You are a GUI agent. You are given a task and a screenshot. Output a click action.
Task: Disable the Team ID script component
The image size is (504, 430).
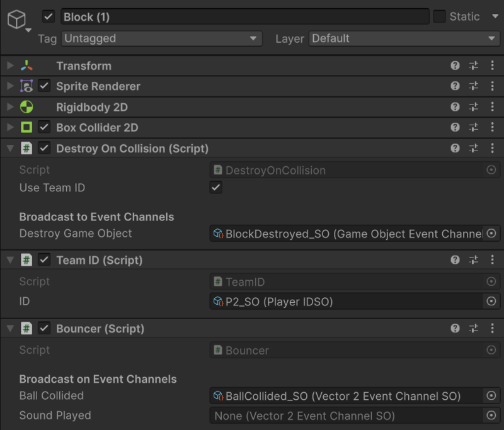(44, 260)
